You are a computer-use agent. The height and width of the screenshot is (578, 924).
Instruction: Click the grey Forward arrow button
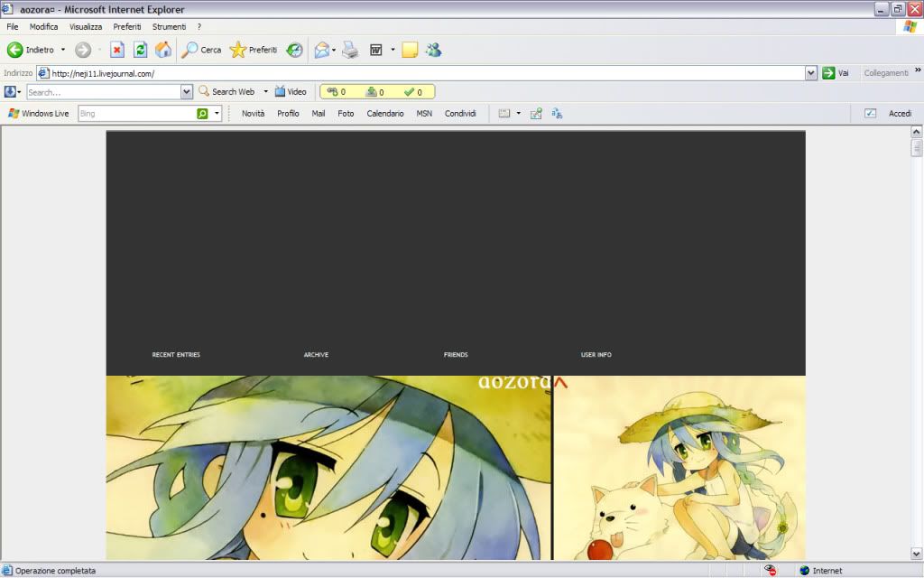coord(83,51)
